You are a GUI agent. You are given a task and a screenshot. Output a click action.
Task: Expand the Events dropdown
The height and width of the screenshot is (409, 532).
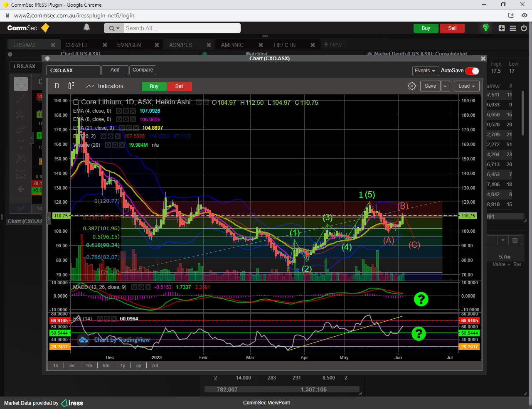pos(425,71)
